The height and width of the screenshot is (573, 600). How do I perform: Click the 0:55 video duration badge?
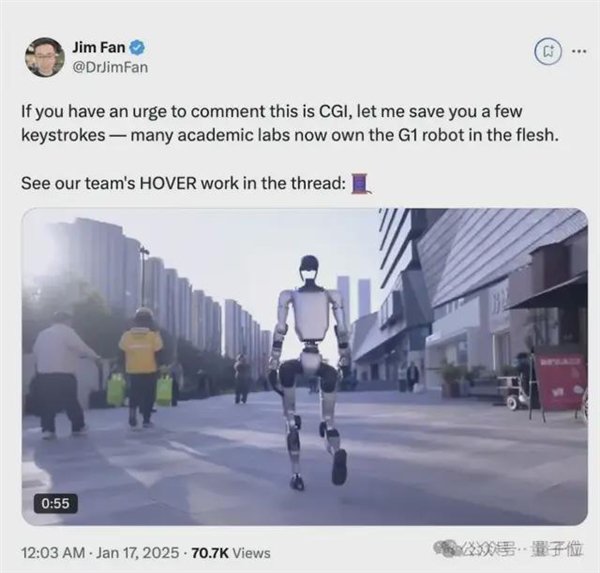55,503
